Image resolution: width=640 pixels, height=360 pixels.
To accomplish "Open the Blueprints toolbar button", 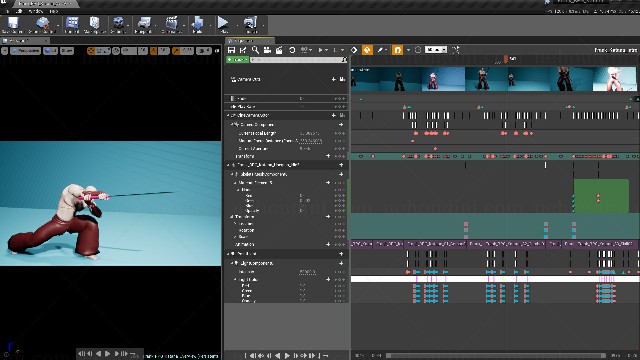I will coord(144,25).
